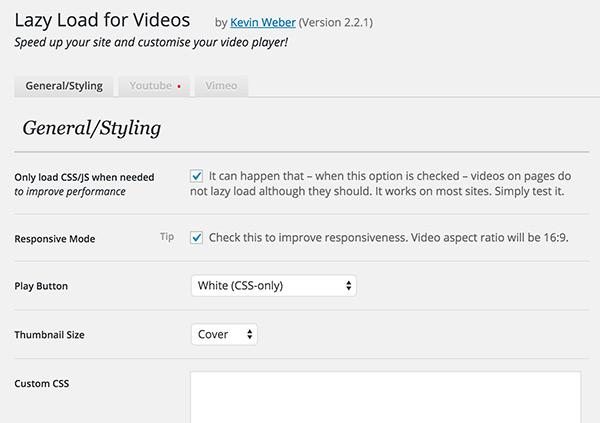Screen dimensions: 600x423
Task: Click the Play Button label text
Action: tap(41, 286)
